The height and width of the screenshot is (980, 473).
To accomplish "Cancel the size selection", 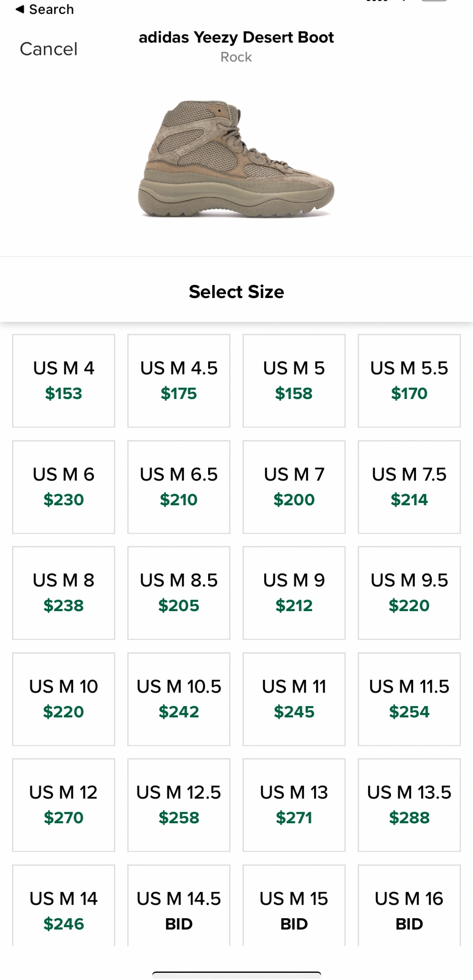I will [49, 49].
